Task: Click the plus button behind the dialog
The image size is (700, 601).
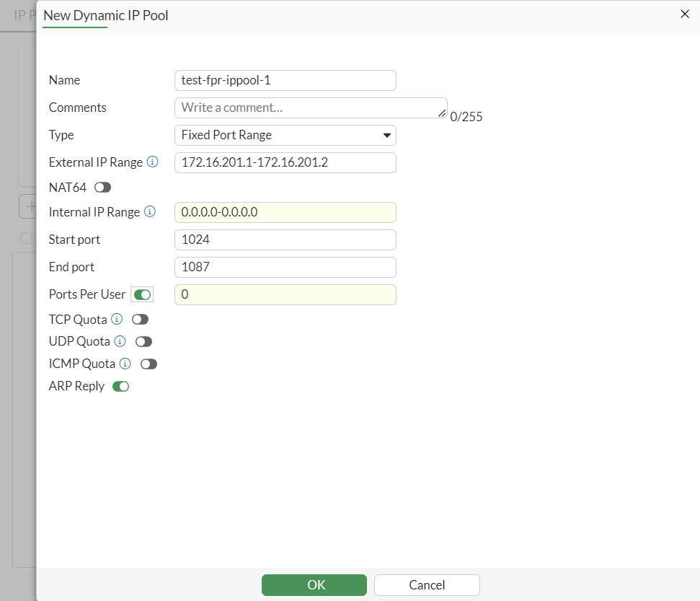Action: coord(30,206)
